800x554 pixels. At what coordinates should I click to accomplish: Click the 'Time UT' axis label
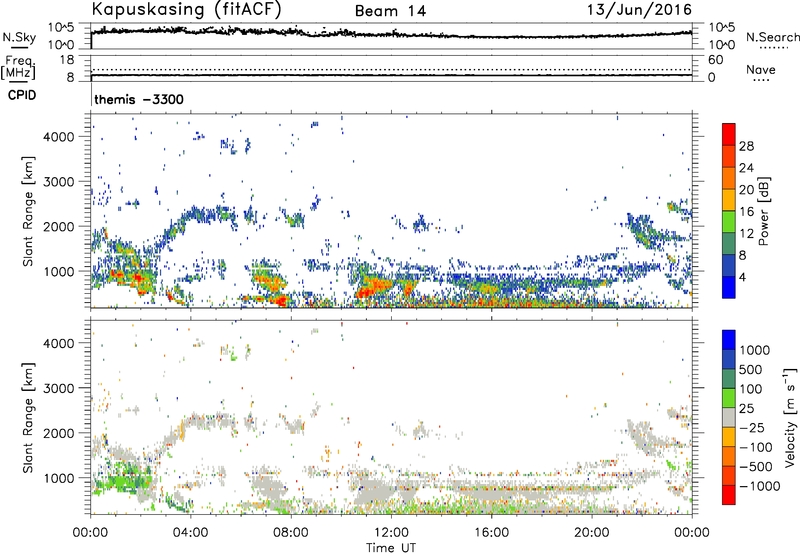[391, 548]
